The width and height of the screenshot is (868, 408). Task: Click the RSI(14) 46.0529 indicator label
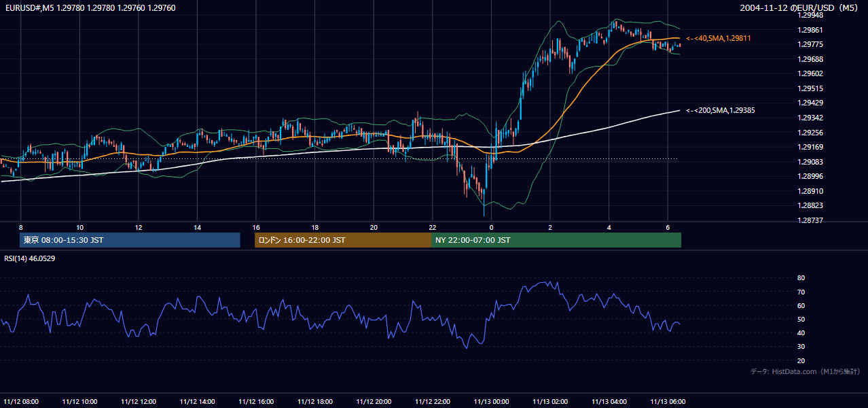click(x=29, y=259)
